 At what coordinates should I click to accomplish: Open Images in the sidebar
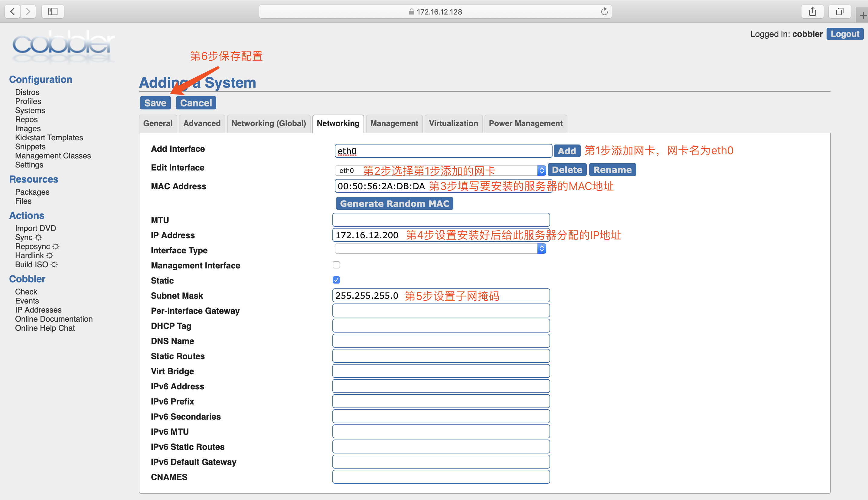point(28,128)
